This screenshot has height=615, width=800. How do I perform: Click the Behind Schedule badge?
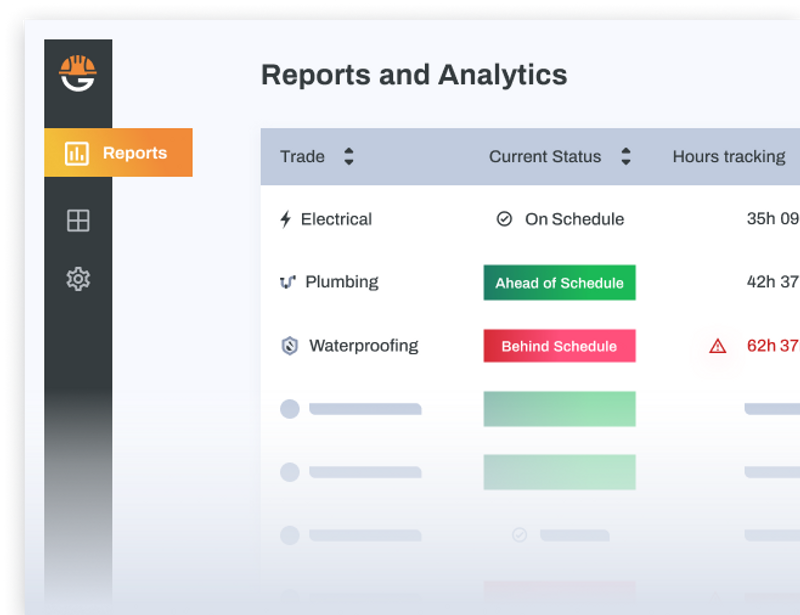tap(559, 346)
